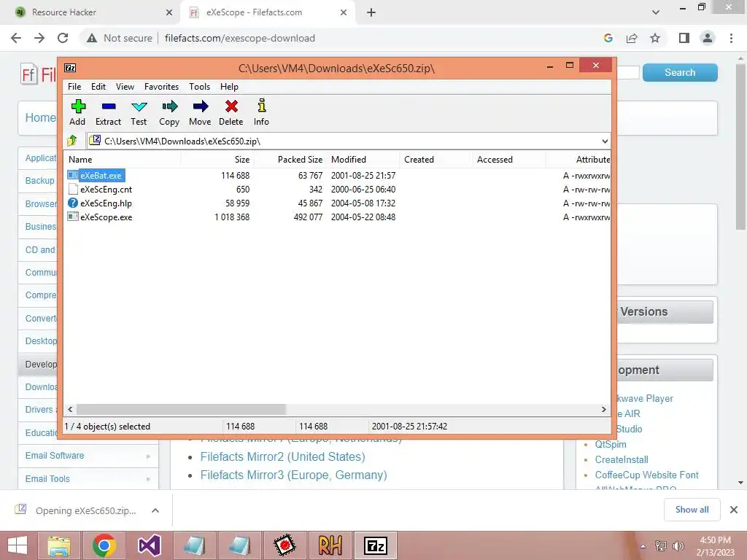Select eXeBat.exe file row
The height and width of the screenshot is (560, 747).
(337, 175)
